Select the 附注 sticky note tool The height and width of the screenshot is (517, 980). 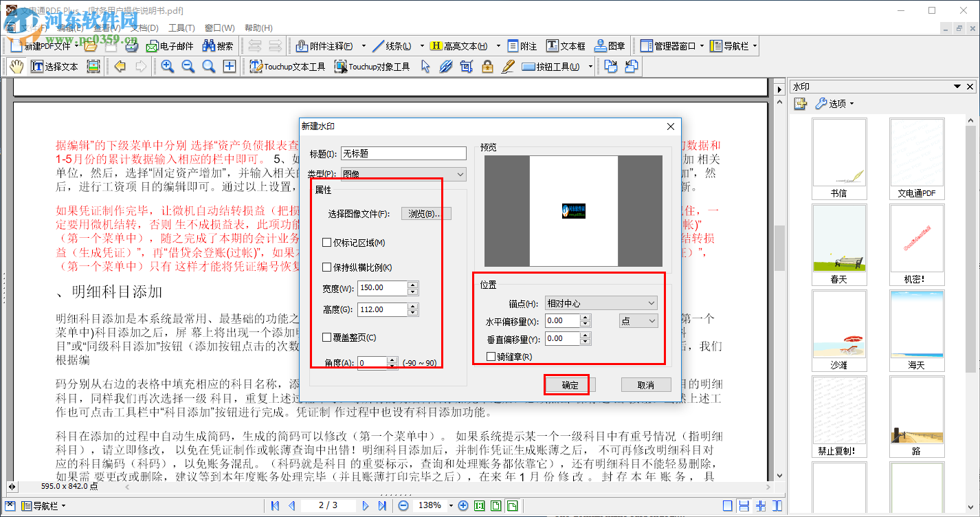click(523, 46)
